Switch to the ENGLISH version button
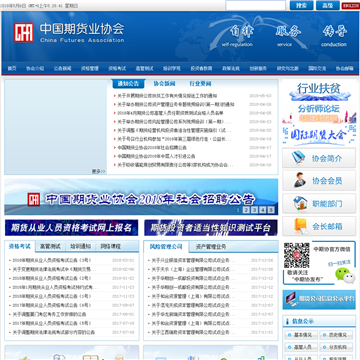The height and width of the screenshot is (360, 360). 350,6
